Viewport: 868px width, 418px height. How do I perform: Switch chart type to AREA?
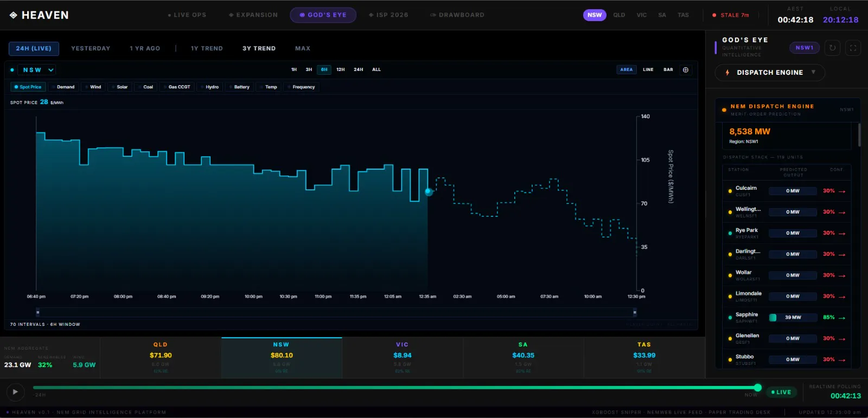(x=627, y=70)
